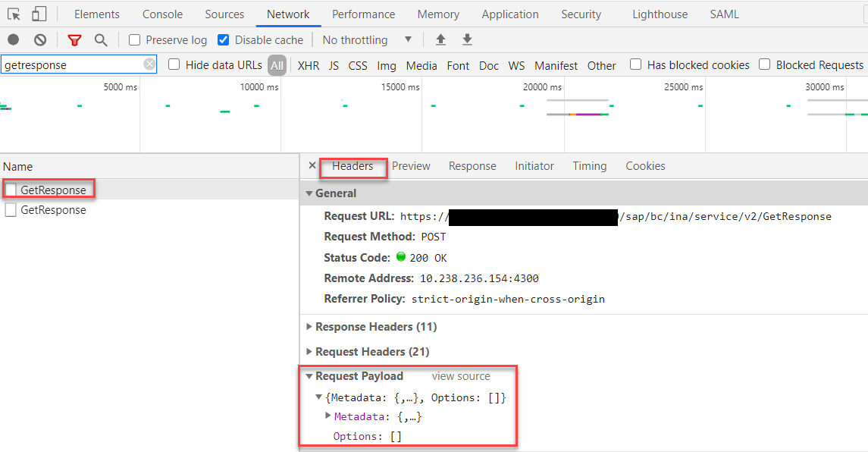Filter requests by JS
The width and height of the screenshot is (868, 452).
coord(334,65)
